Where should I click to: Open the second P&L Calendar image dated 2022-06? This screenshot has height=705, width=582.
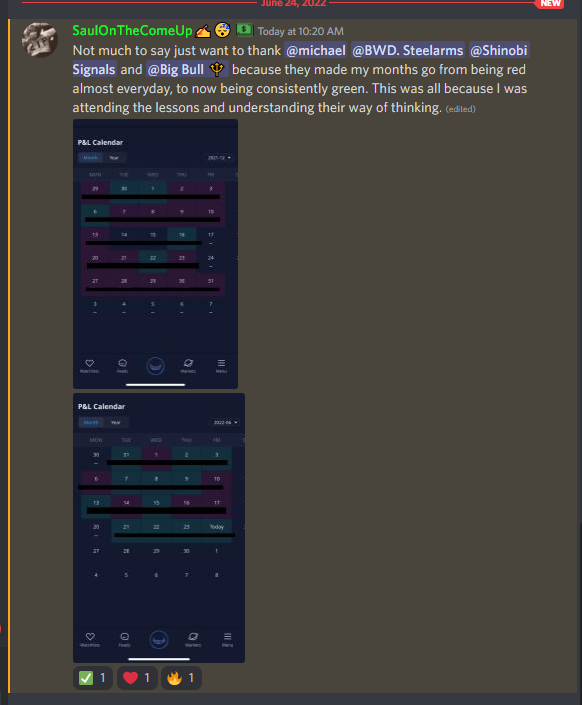point(159,528)
